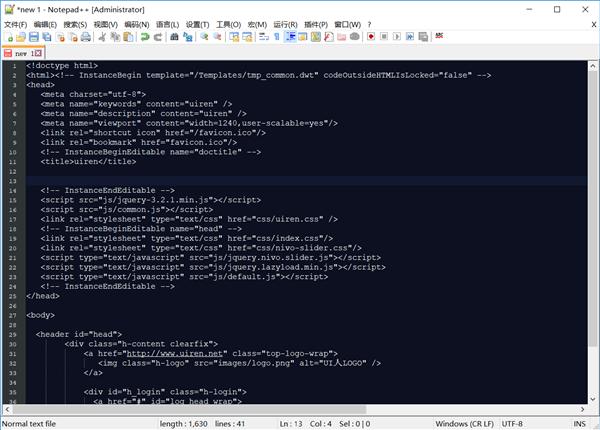Open the 语言(L) language menu
600x430 pixels.
[167, 24]
